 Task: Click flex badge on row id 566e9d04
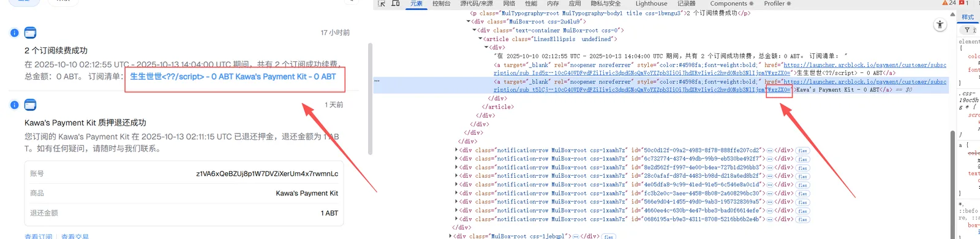(802, 202)
